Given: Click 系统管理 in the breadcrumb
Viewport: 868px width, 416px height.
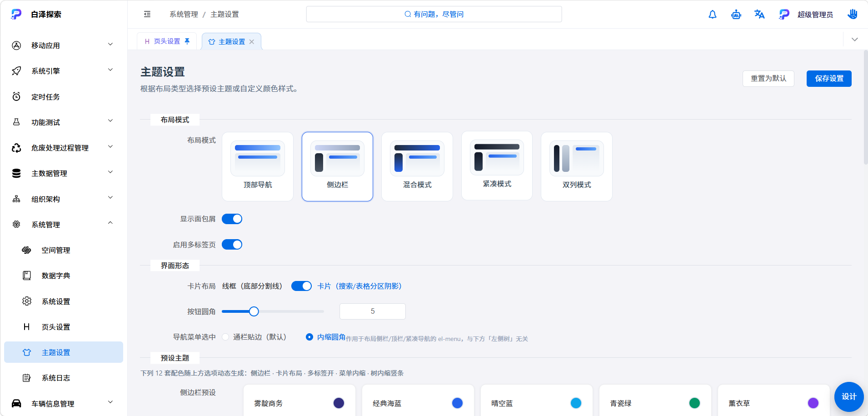Looking at the screenshot, I should [184, 14].
